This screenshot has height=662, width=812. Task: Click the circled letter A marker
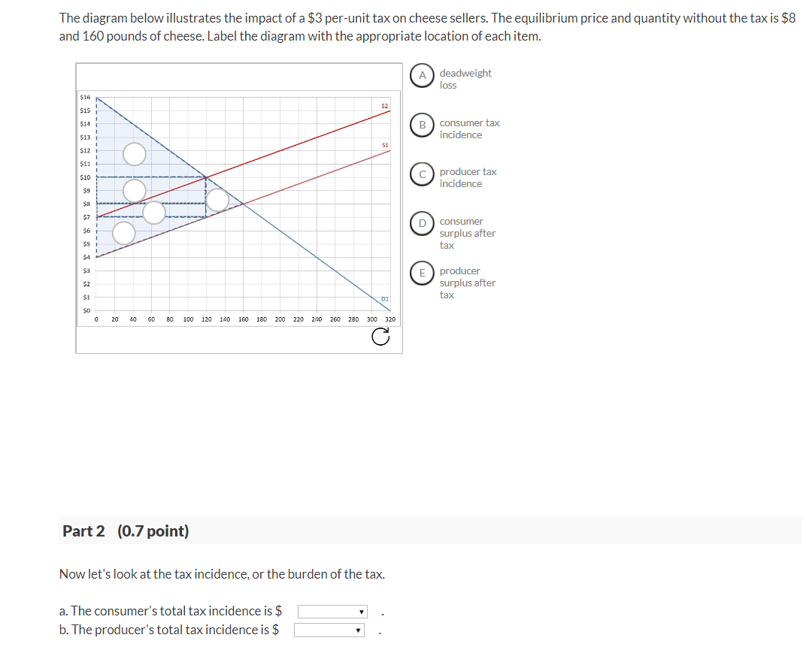(x=423, y=75)
